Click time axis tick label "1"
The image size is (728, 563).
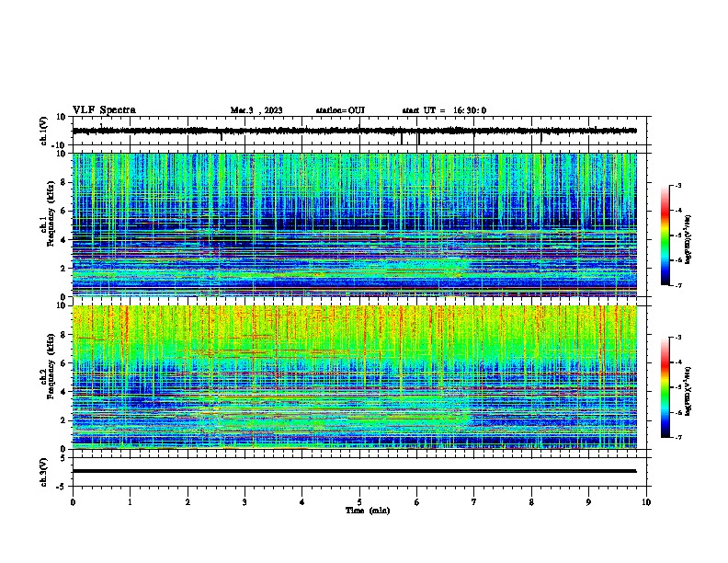130,502
